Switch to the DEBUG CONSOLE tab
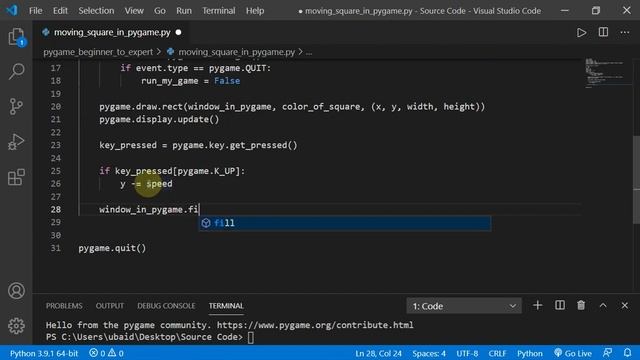The image size is (640, 360). click(x=166, y=306)
